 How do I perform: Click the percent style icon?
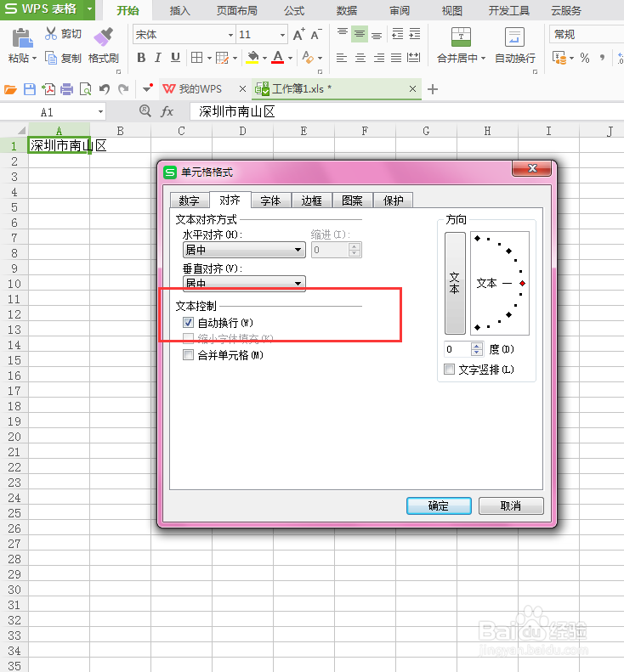[x=585, y=58]
